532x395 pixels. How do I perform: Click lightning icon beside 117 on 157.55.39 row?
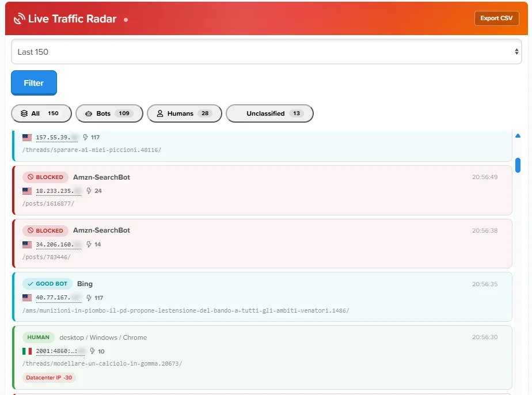85,137
